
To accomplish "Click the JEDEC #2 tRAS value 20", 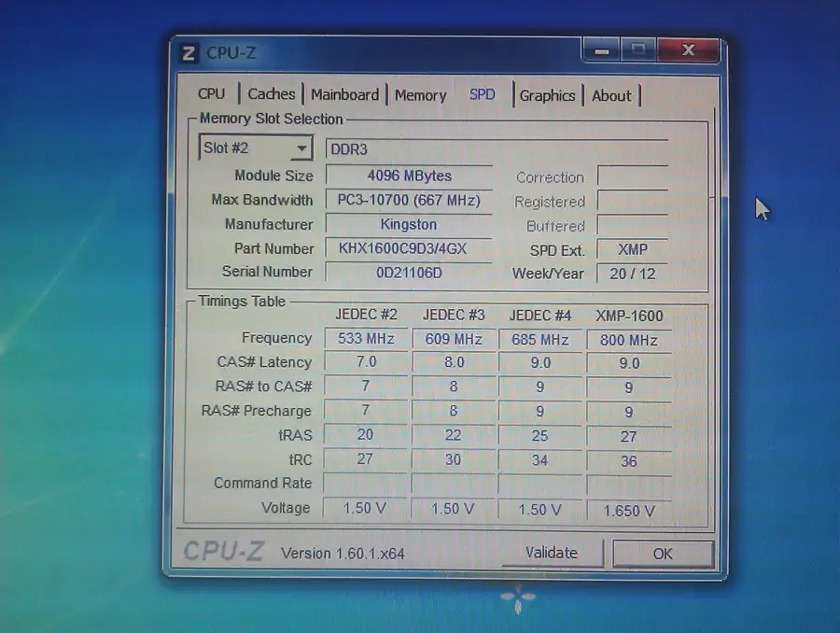I will pos(365,435).
